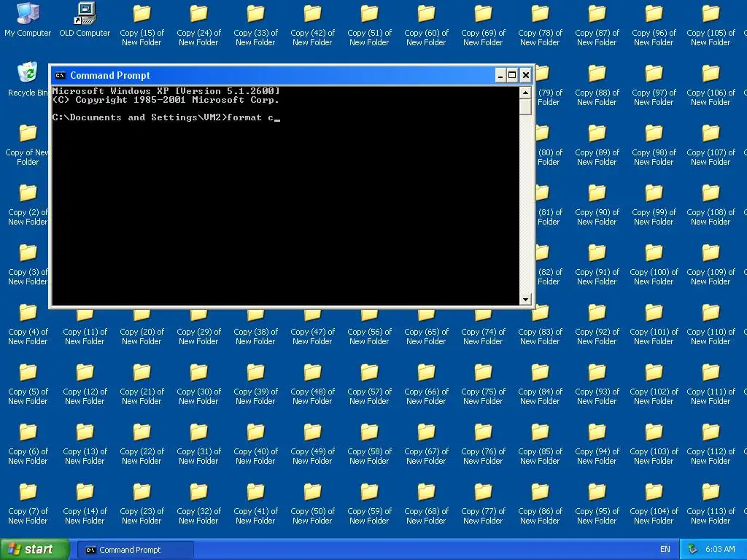Select Copy (42) of New Folder
The image size is (747, 560).
(x=312, y=25)
